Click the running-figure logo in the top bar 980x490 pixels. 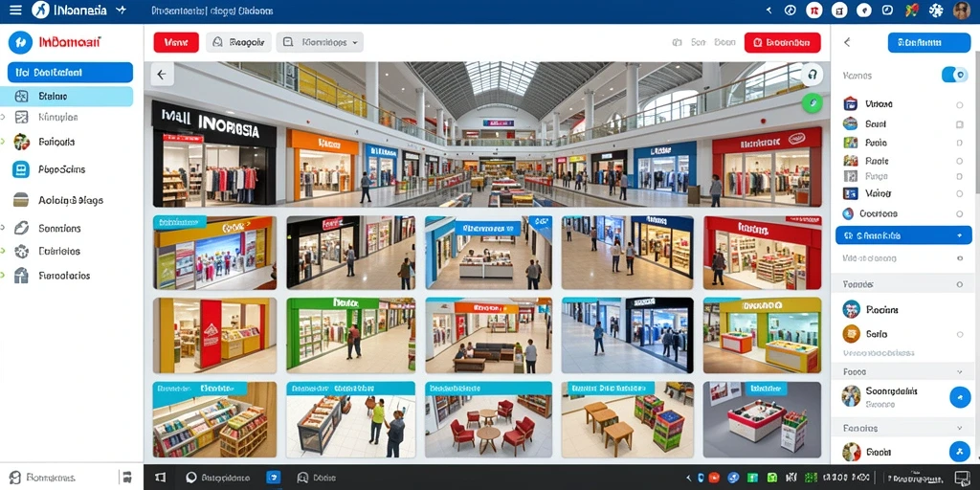41,10
